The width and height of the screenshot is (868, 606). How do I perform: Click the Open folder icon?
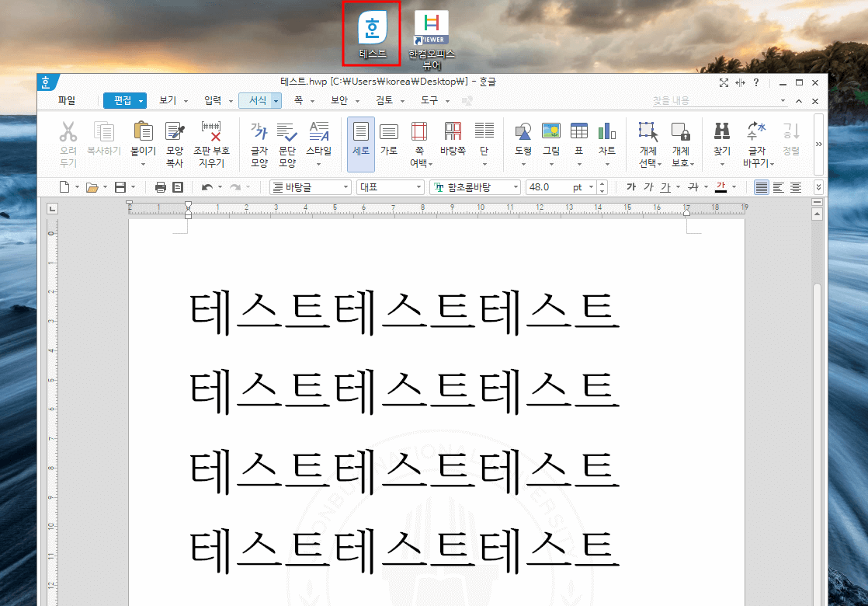point(92,187)
